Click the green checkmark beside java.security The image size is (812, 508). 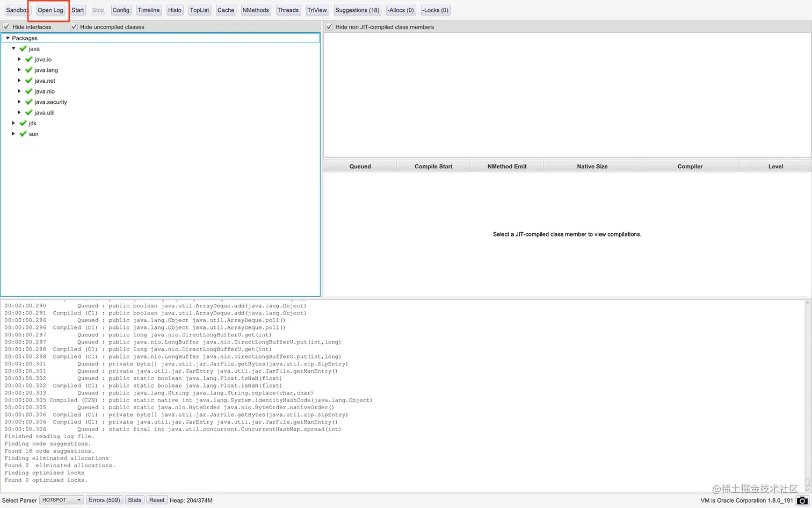point(29,102)
